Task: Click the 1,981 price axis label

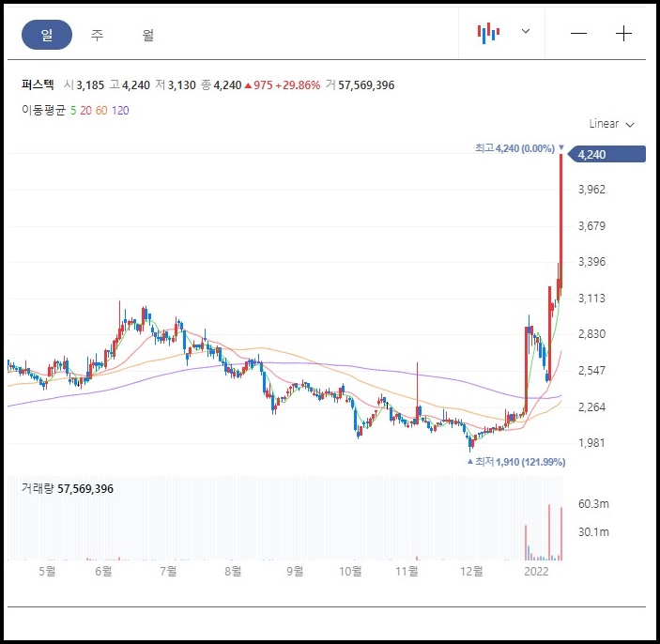Action: pyautogui.click(x=591, y=443)
